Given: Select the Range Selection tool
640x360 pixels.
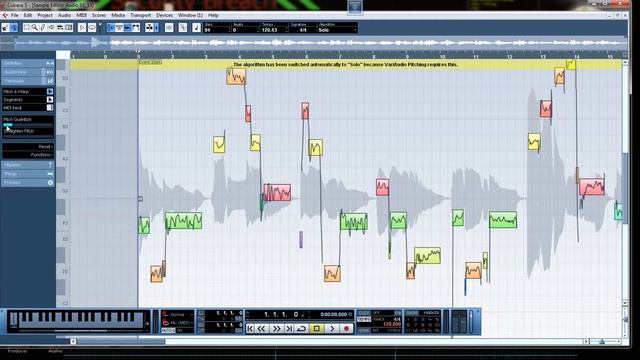Looking at the screenshot, I should click(x=27, y=28).
